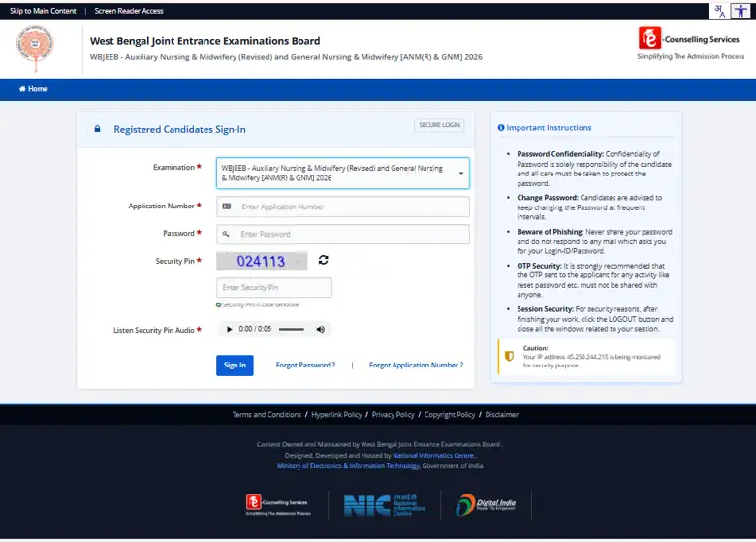This screenshot has width=756, height=542.
Task: Open the accessibility options icon
Action: pos(740,11)
